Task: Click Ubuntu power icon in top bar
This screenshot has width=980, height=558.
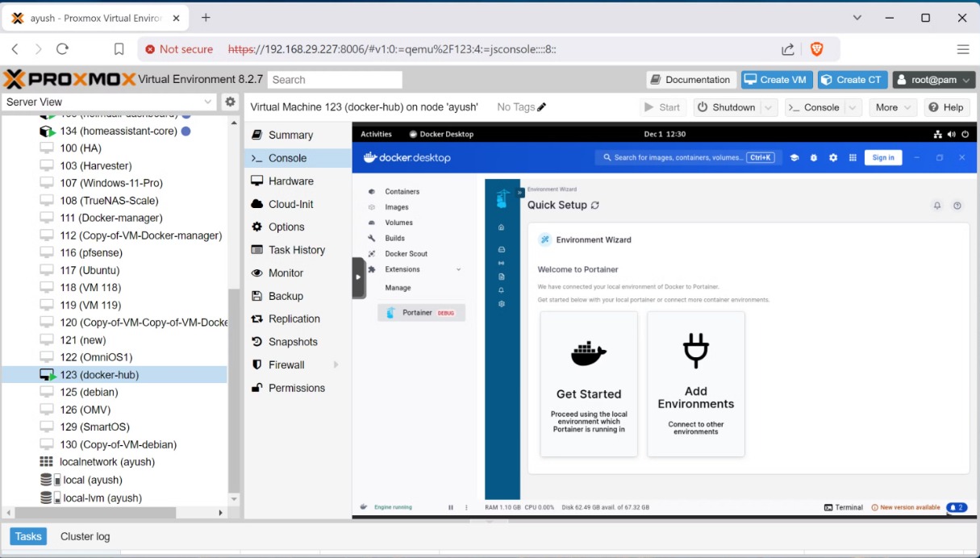Action: pyautogui.click(x=965, y=135)
